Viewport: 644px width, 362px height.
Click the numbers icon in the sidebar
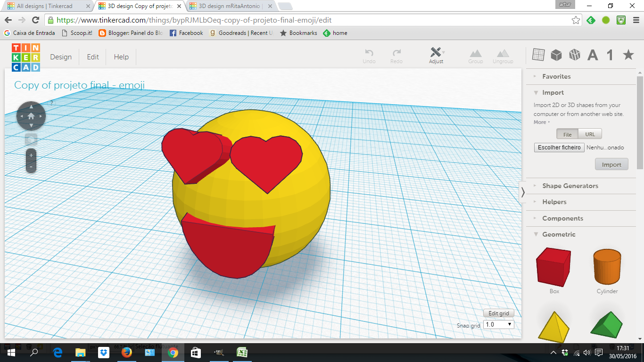click(x=609, y=55)
